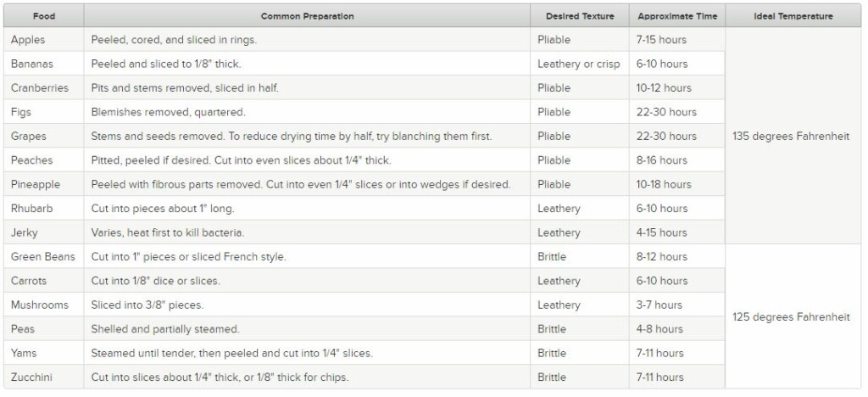Select the Bananas row name
This screenshot has width=868, height=397.
(34, 64)
